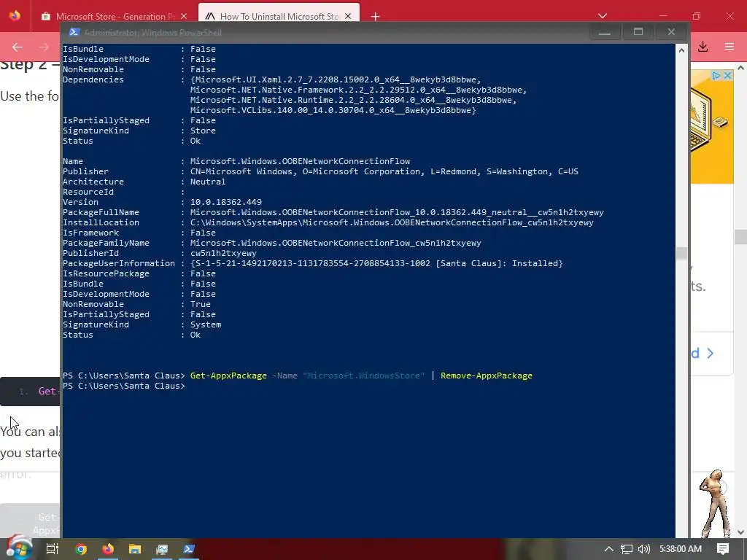Open Firefox hamburger application menu

point(729,47)
